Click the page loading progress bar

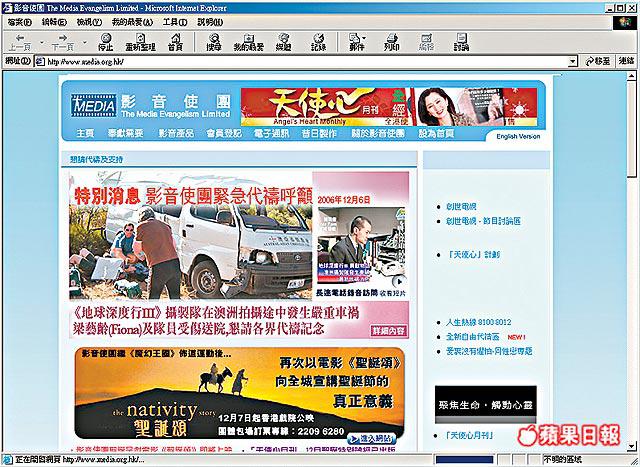[x=464, y=460]
